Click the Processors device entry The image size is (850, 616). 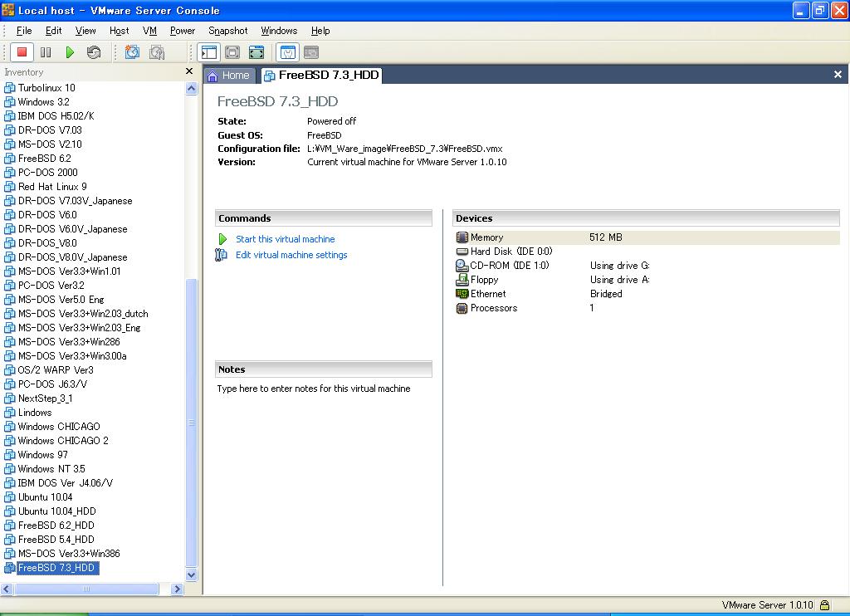pos(486,307)
